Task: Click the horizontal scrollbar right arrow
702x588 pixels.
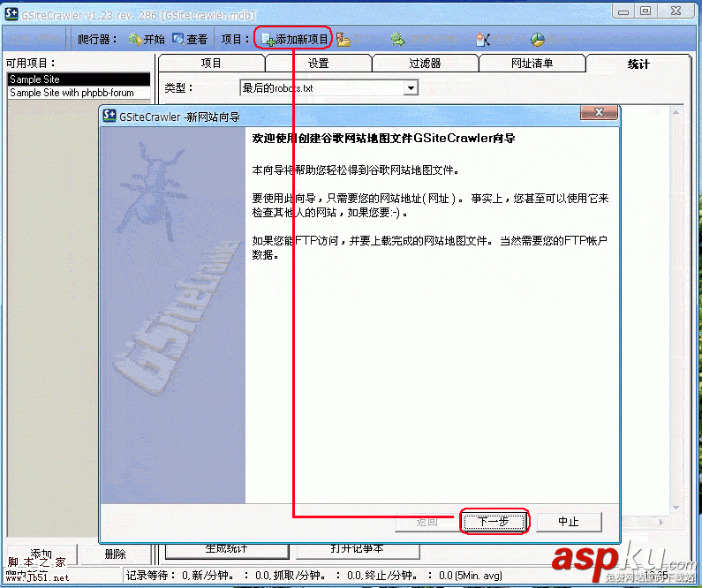Action: [660, 522]
